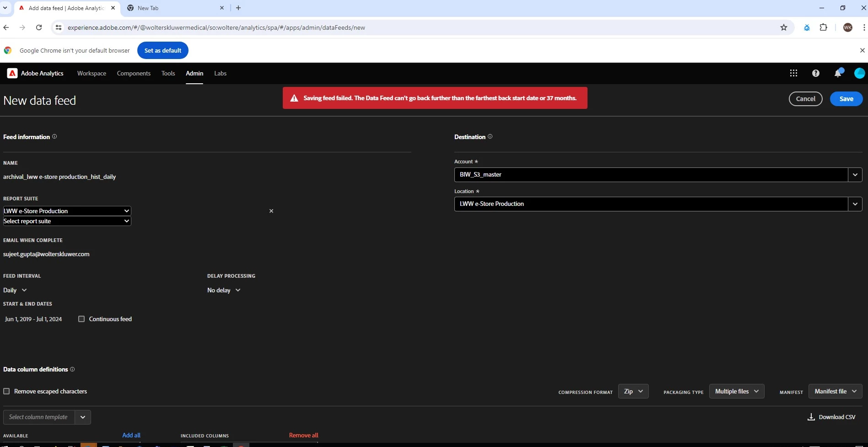868x447 pixels.
Task: Open site information icon in address bar
Action: [58, 27]
